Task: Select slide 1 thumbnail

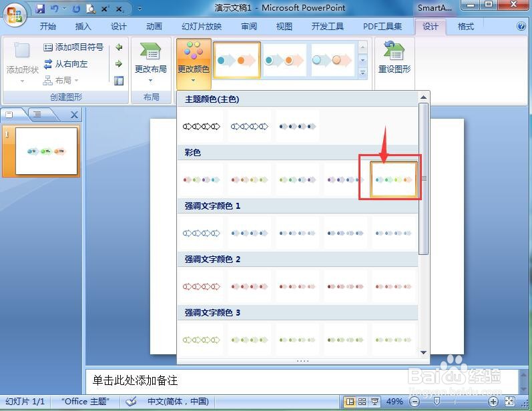Action: pos(47,151)
